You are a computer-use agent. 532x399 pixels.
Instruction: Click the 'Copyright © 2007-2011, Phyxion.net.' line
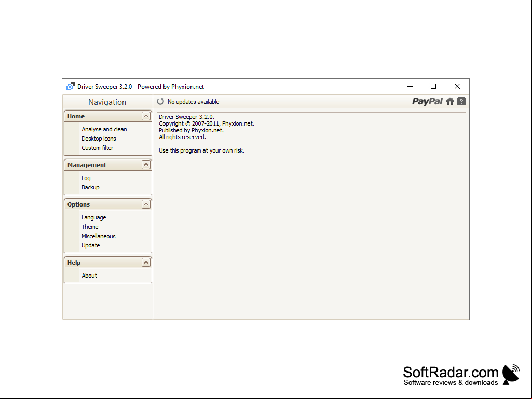pos(207,123)
